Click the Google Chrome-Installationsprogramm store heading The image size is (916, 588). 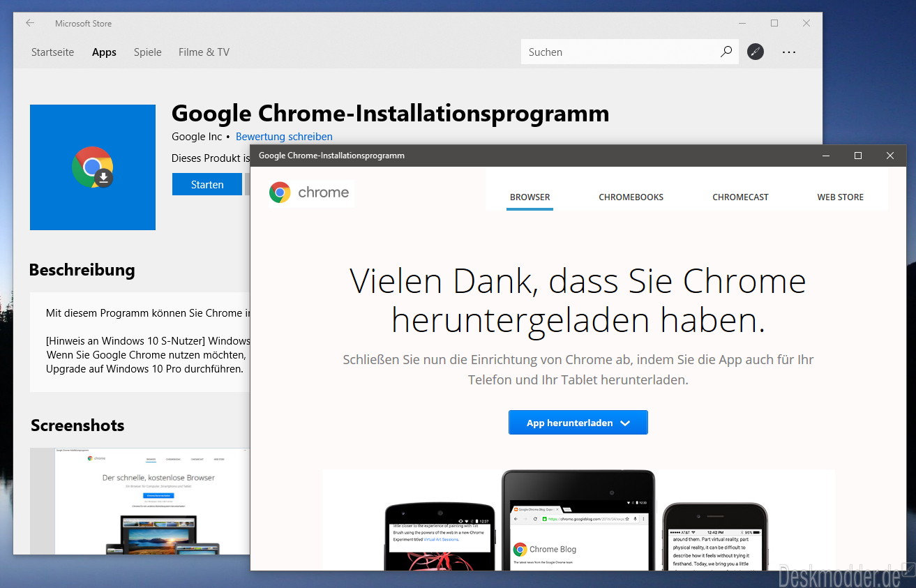click(x=391, y=113)
